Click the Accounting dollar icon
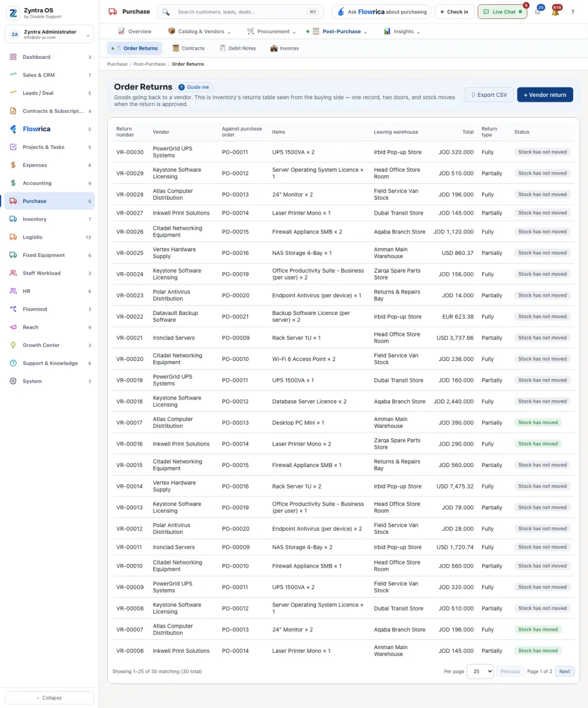This screenshot has height=708, width=588. [13, 183]
